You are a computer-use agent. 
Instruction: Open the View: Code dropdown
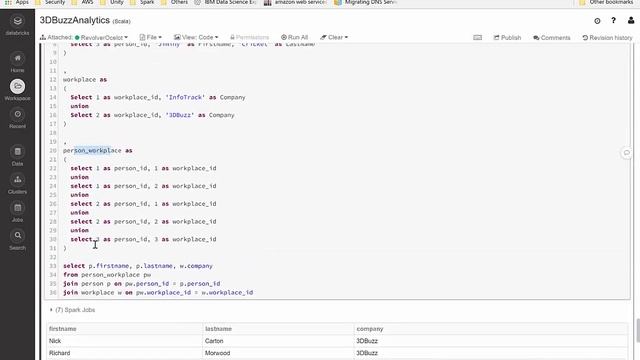pos(196,37)
